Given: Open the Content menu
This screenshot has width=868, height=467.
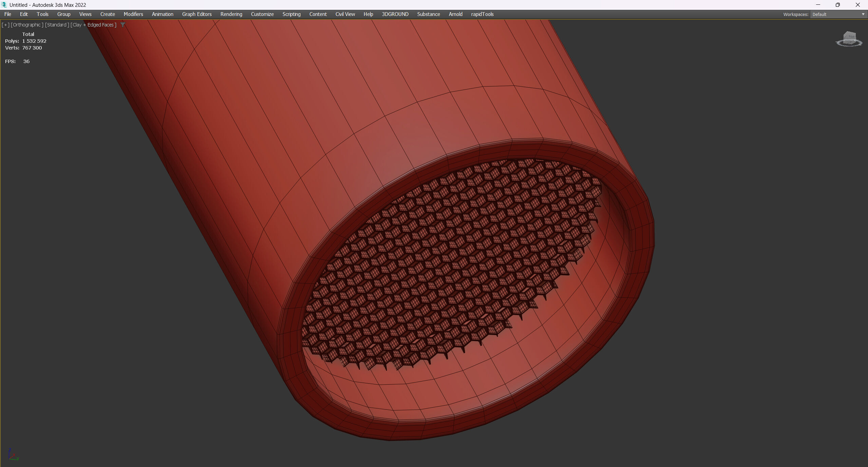Looking at the screenshot, I should pos(318,14).
